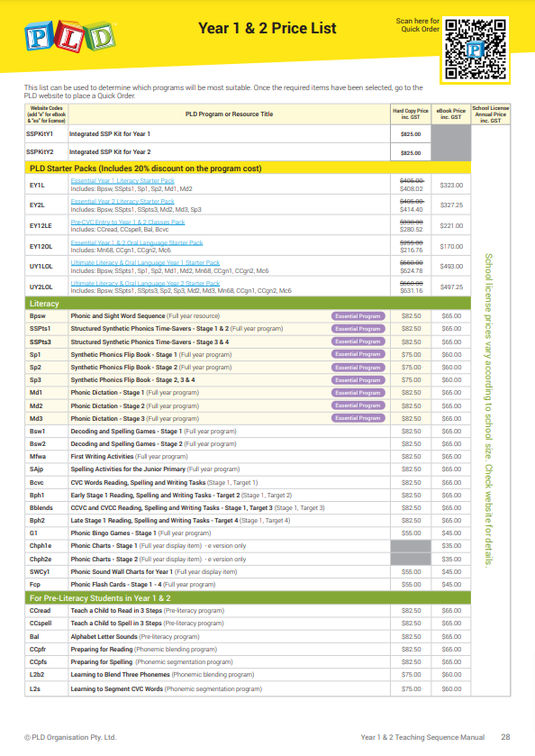Click the 'Scan here for Quick Order' text

(x=417, y=25)
